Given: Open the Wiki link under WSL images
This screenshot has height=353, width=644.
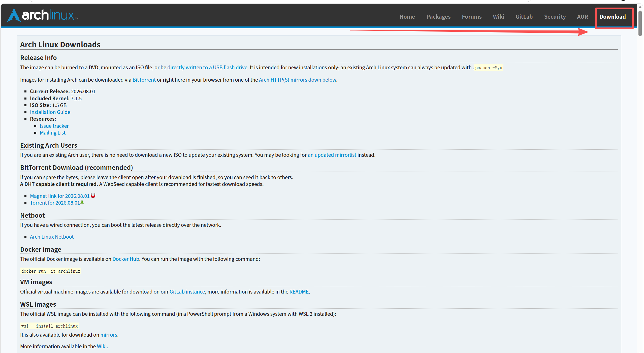Looking at the screenshot, I should tap(102, 346).
